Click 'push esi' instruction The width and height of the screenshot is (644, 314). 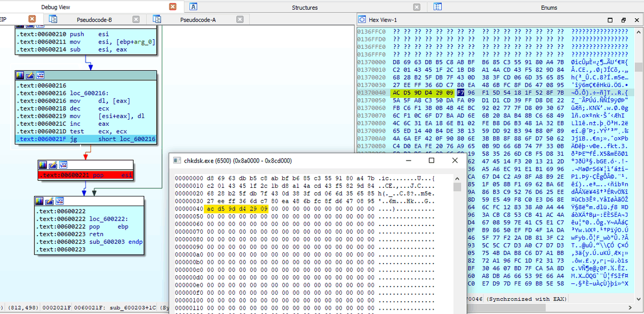pyautogui.click(x=88, y=34)
